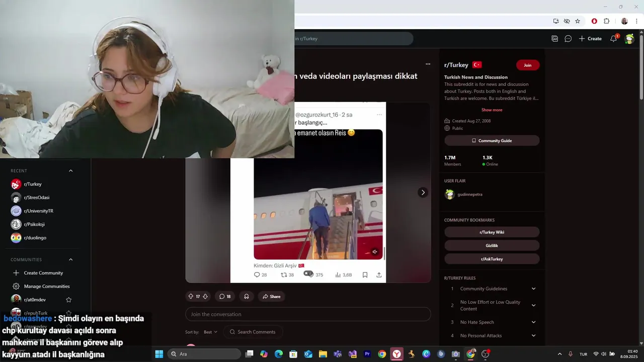Open post options three-dot menu
This screenshot has height=362, width=644.
click(x=428, y=64)
